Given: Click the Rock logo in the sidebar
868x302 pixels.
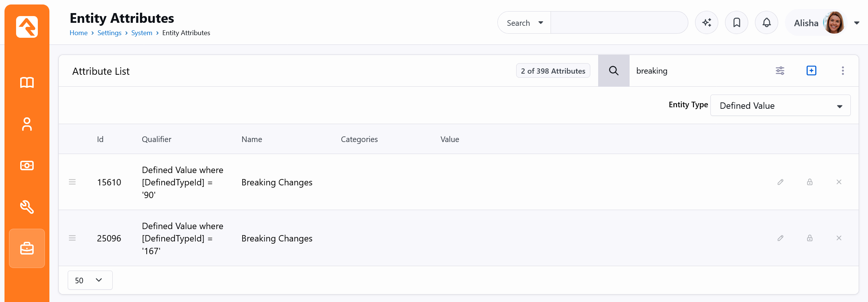Looking at the screenshot, I should pos(27,27).
